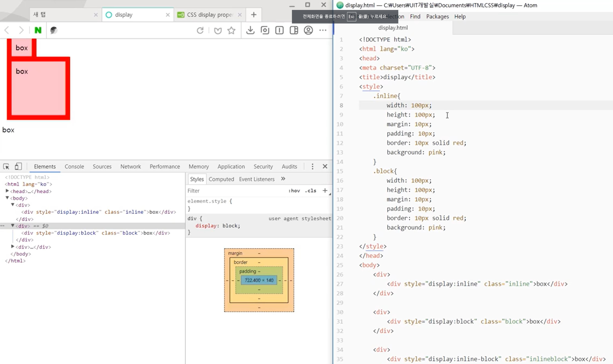Toggle the :hov element state button
This screenshot has height=364, width=613.
(294, 191)
